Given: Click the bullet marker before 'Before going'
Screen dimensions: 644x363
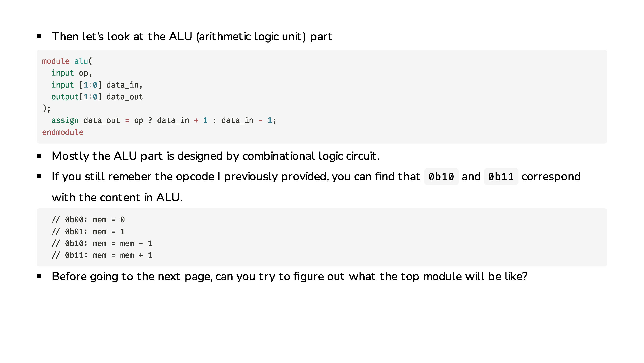Looking at the screenshot, I should 39,276.
